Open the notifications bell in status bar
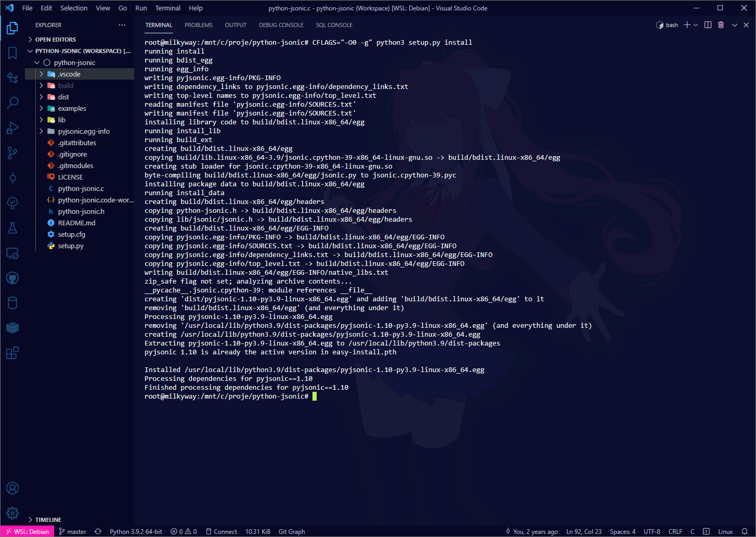This screenshot has width=756, height=537. pos(745,532)
